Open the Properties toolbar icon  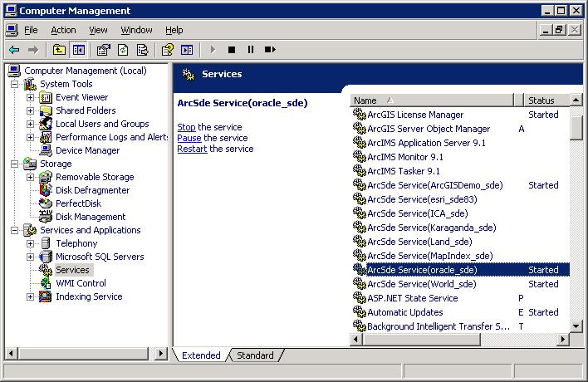coord(104,50)
